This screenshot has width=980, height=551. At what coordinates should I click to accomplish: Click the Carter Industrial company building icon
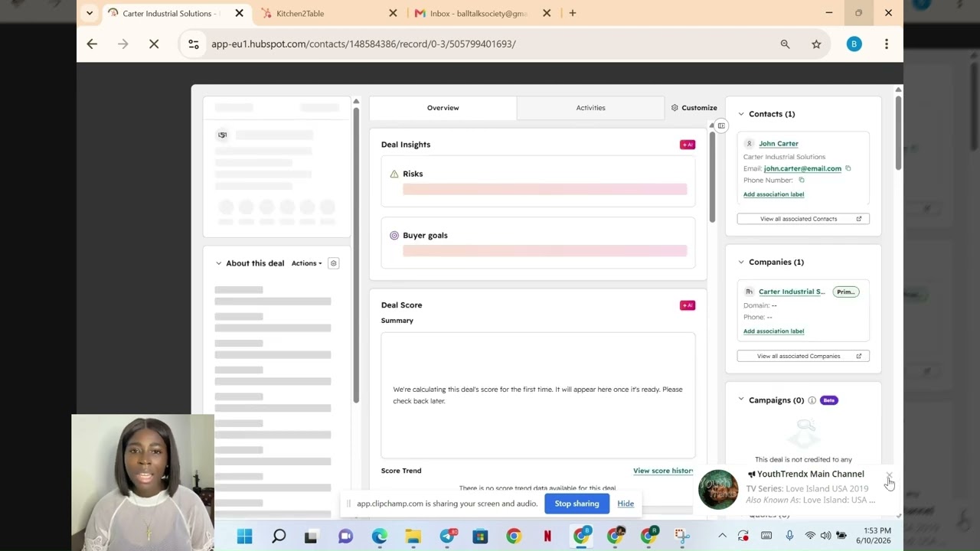pyautogui.click(x=750, y=292)
